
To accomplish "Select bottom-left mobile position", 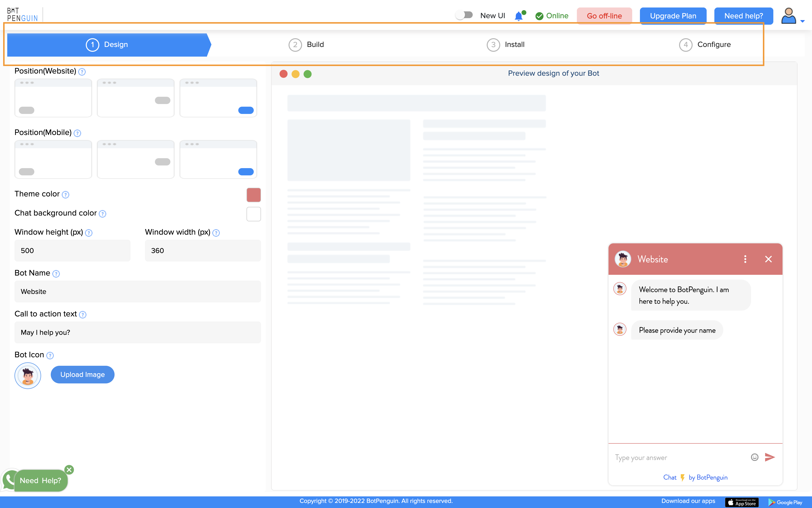I will click(x=53, y=159).
